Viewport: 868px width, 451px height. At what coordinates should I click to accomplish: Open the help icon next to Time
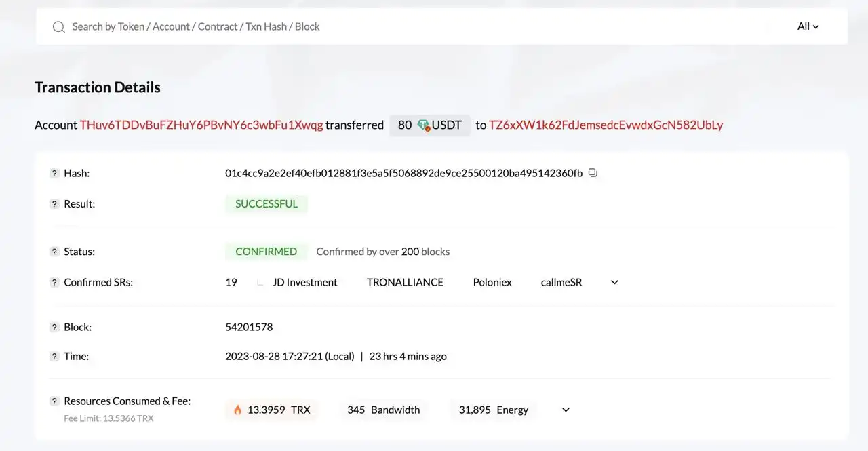(x=54, y=357)
